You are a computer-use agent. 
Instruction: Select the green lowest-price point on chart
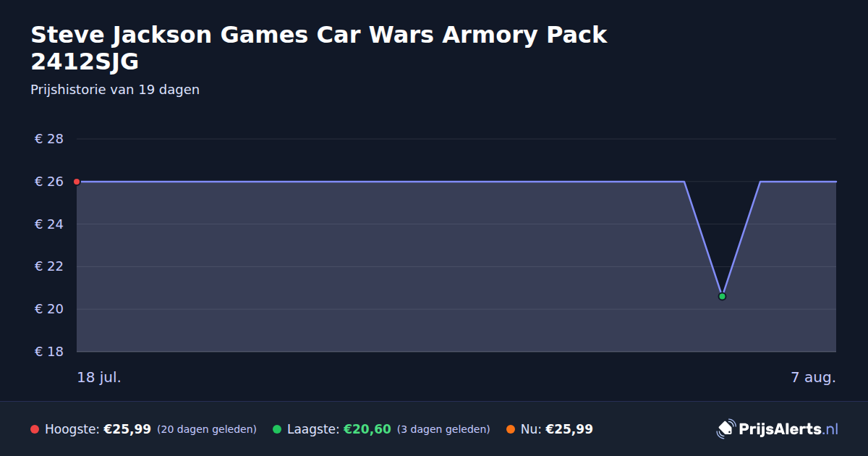[722, 296]
